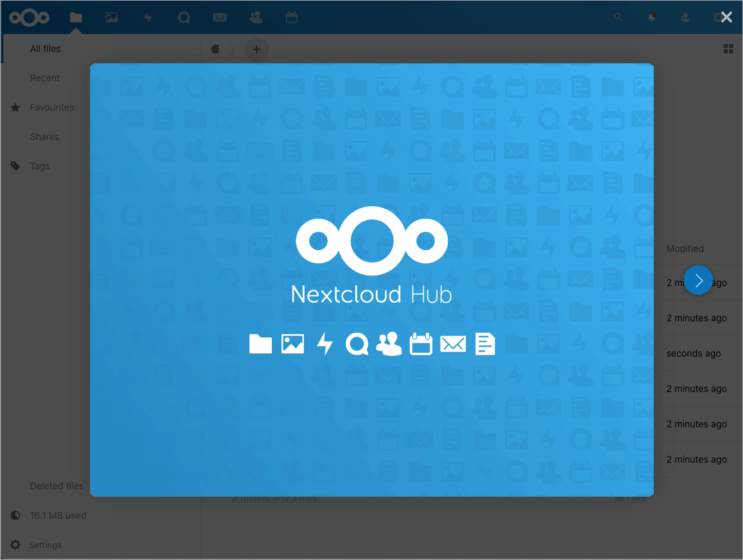Click the white lightning icon in dialog
The height and width of the screenshot is (560, 743).
point(325,344)
